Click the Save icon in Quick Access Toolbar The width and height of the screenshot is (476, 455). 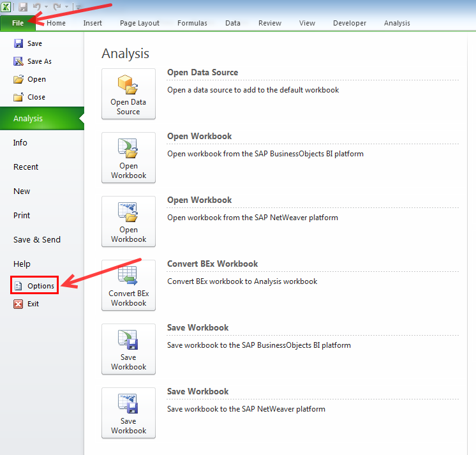click(x=23, y=7)
